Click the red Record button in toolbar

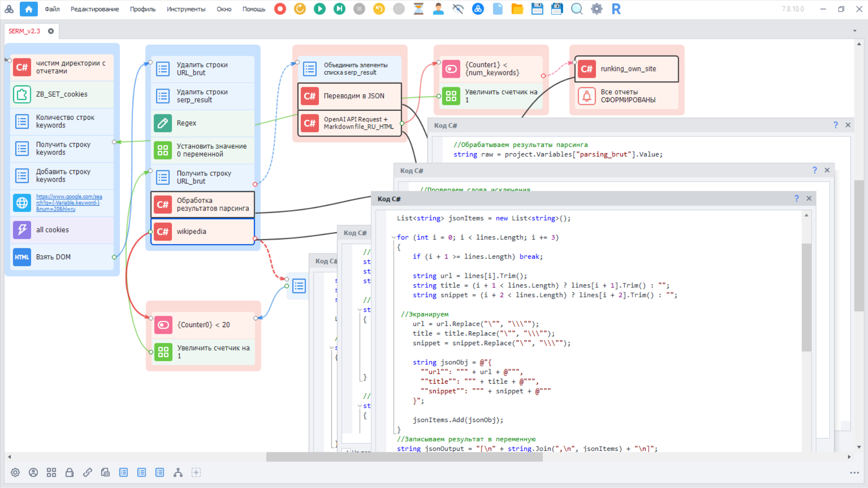pos(280,9)
